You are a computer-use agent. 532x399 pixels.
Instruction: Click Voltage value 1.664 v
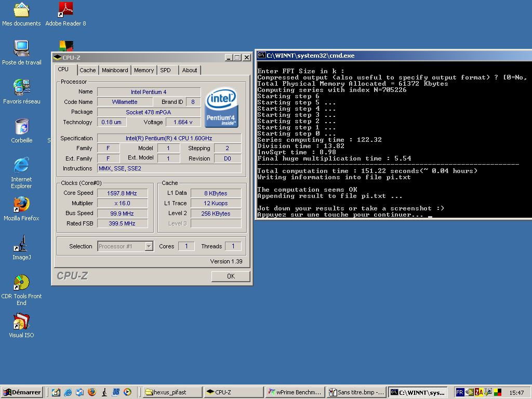(183, 122)
